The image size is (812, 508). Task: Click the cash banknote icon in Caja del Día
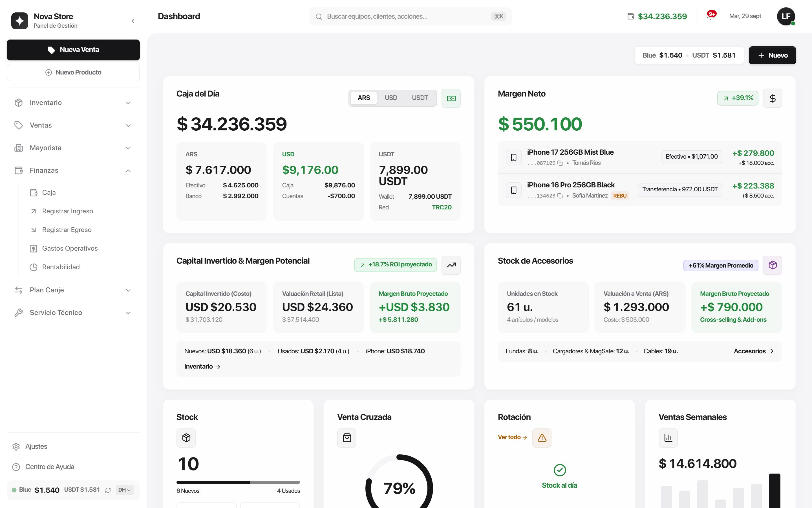[x=451, y=98]
